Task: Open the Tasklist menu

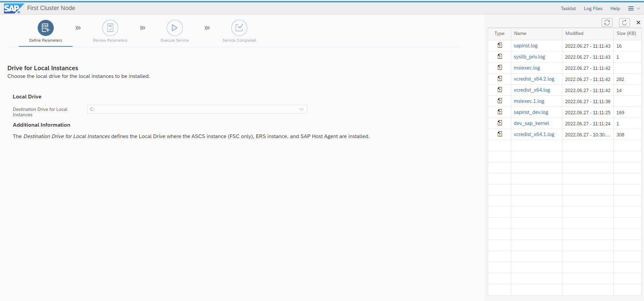Action: [568, 8]
